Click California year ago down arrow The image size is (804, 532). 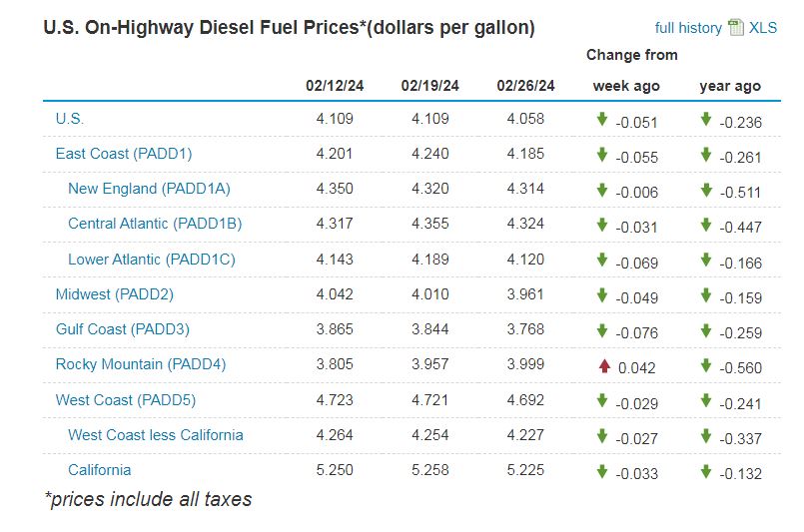706,471
